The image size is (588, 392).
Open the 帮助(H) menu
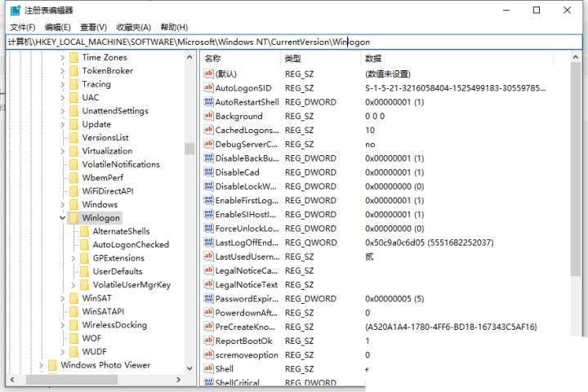[174, 28]
